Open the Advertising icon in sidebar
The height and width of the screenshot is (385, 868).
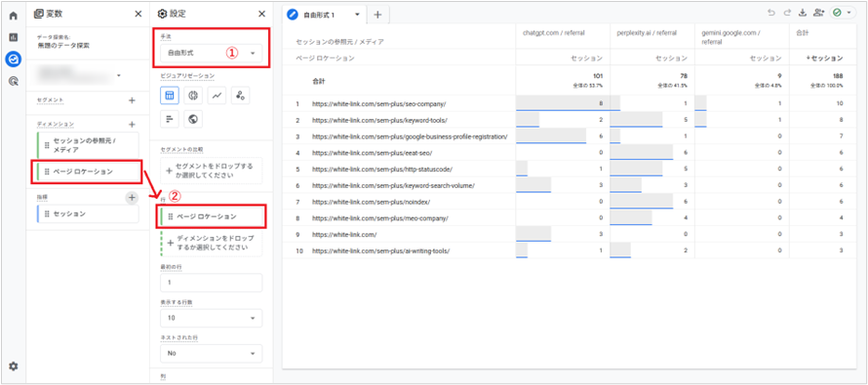[14, 81]
